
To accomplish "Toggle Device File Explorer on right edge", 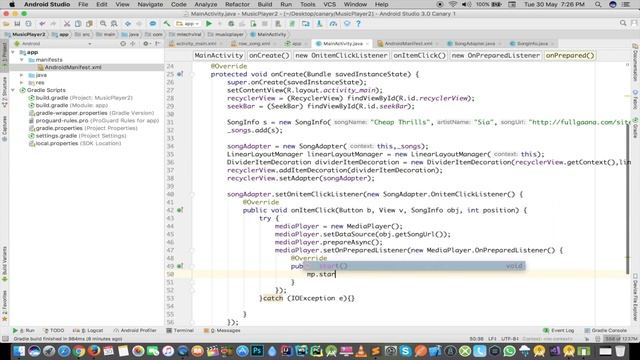I will [x=636, y=297].
